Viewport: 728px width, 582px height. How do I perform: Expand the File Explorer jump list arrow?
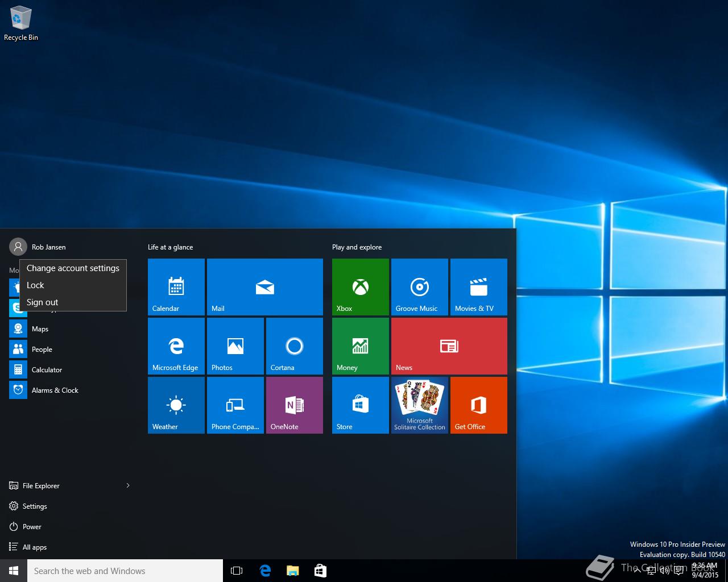click(x=128, y=485)
